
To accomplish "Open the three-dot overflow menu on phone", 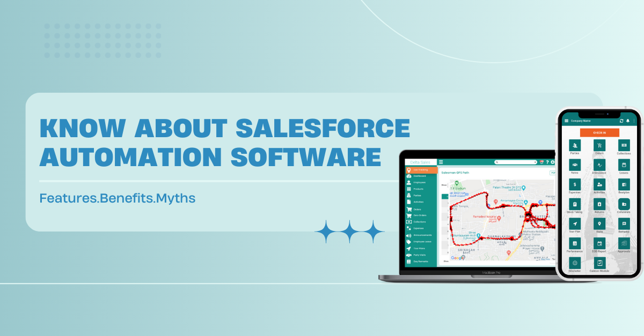I will pos(633,121).
